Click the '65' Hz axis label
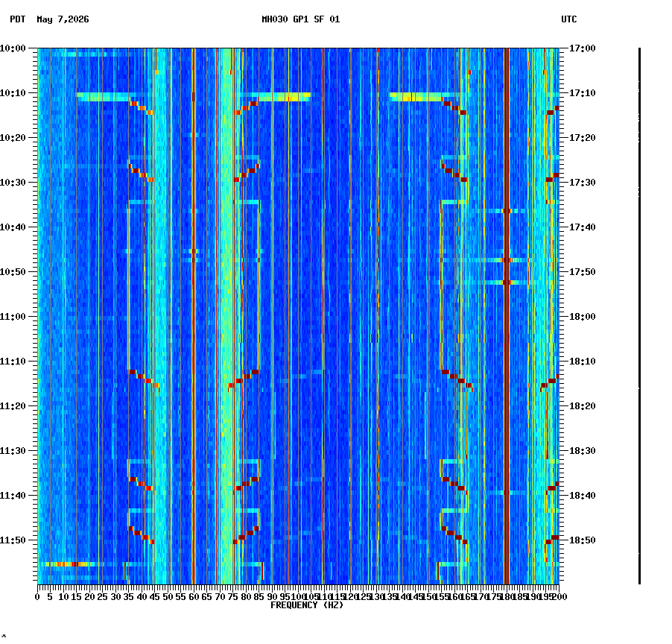 pyautogui.click(x=206, y=597)
